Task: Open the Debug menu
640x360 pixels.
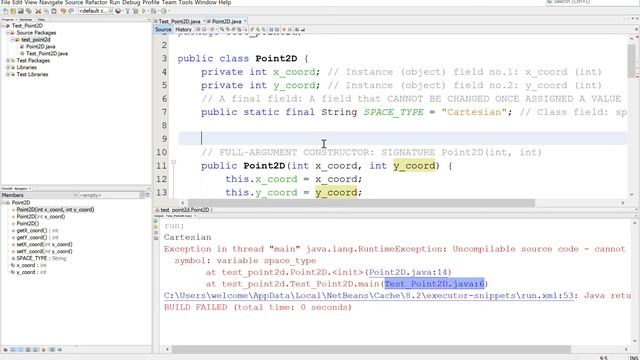Action: 131,2
